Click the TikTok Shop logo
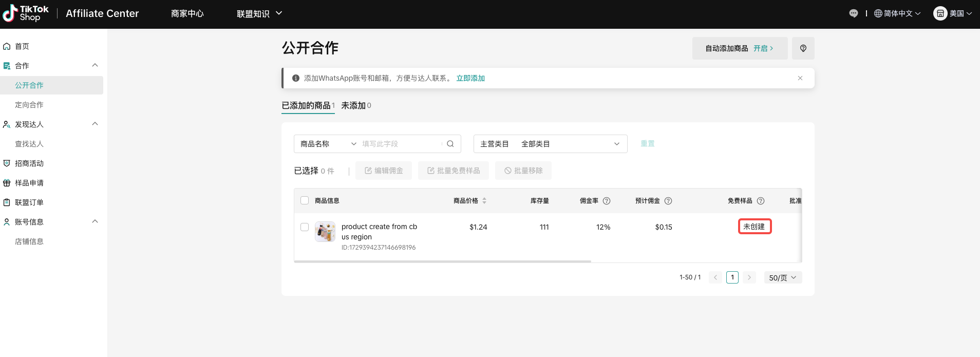This screenshot has width=980, height=357. 26,13
